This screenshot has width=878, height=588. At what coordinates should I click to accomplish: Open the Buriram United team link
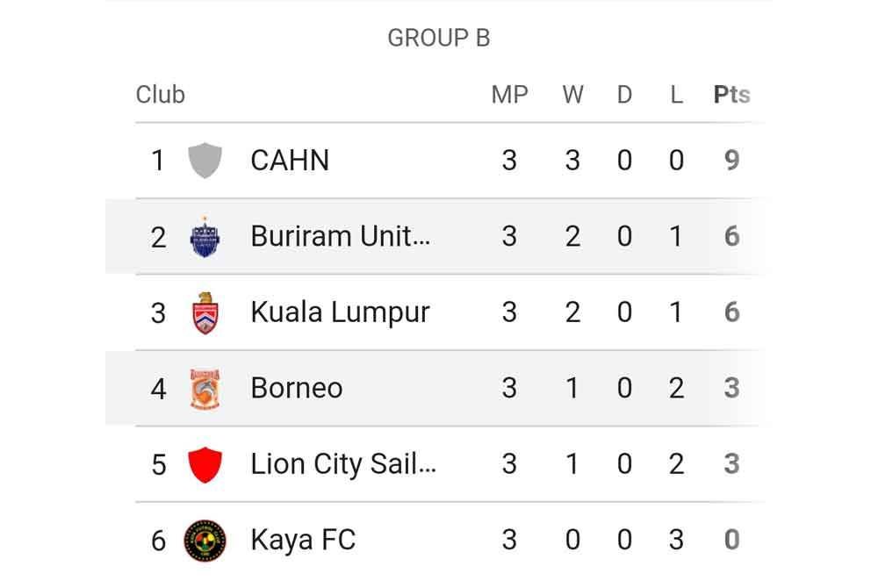click(x=341, y=237)
